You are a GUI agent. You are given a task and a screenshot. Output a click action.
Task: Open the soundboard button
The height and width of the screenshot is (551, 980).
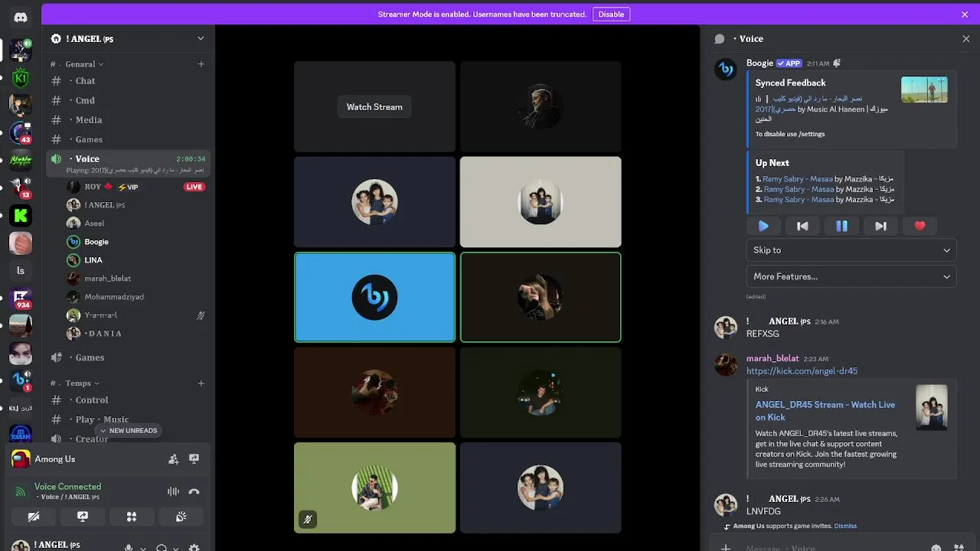coord(181,517)
